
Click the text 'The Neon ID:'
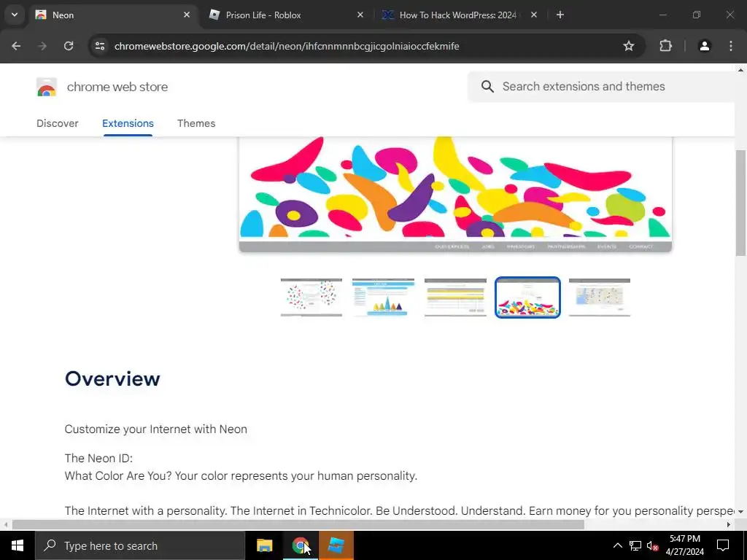point(98,458)
